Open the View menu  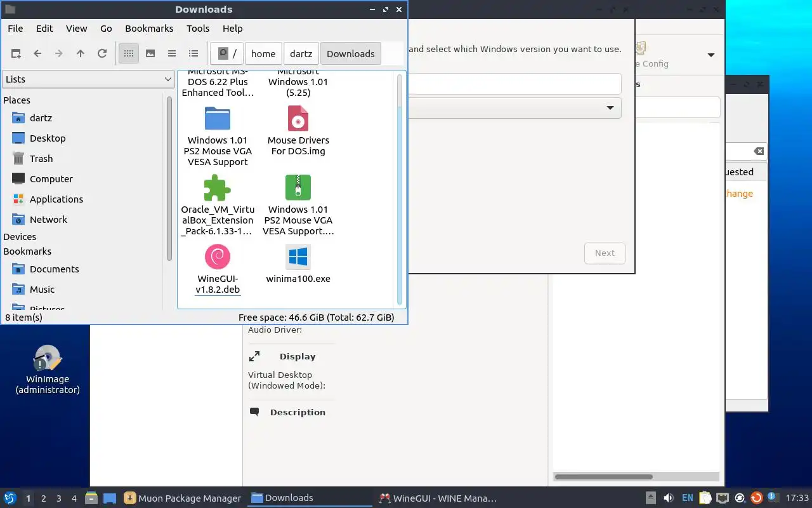point(77,29)
